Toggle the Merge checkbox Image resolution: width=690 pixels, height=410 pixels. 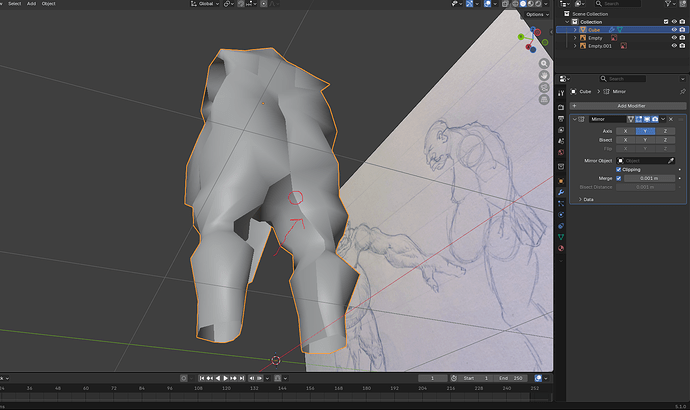tap(618, 179)
